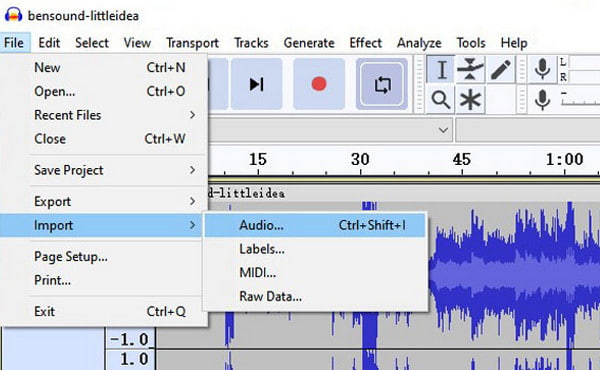600x370 pixels.
Task: Click the recording level meter L/R
Action: tap(579, 70)
